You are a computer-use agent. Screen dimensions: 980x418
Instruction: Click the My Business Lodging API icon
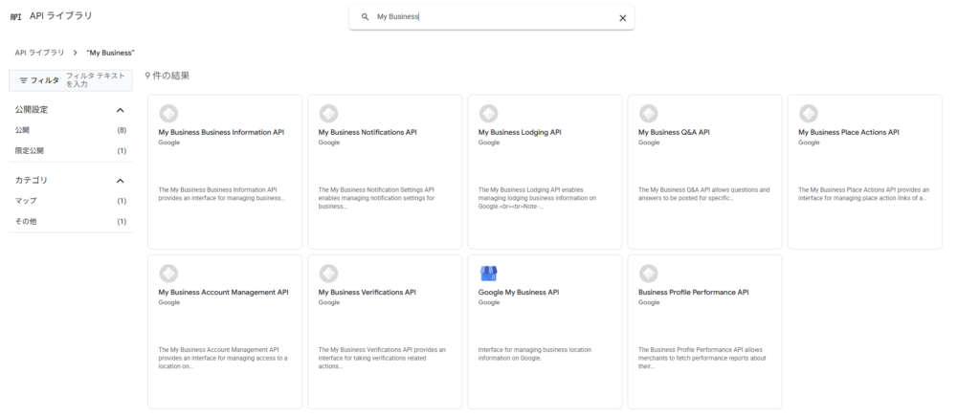pos(488,113)
